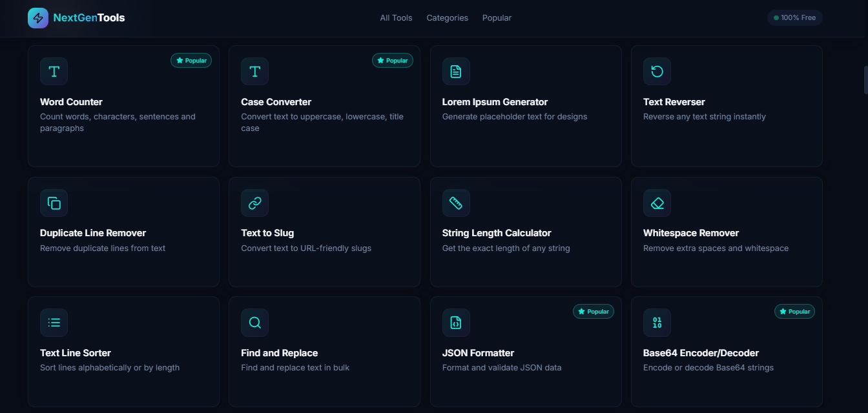Click the JSON Formatter braces icon
Viewport: 868px width, 413px height.
[x=456, y=323]
